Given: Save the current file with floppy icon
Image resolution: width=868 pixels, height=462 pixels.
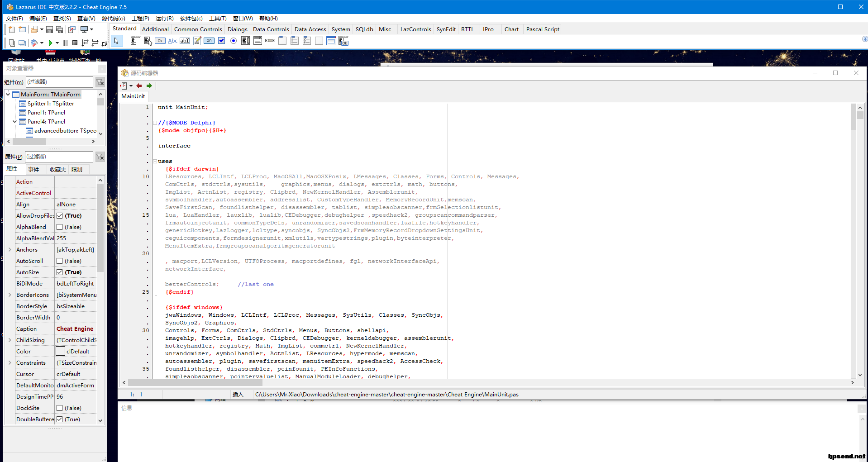Looking at the screenshot, I should 50,29.
